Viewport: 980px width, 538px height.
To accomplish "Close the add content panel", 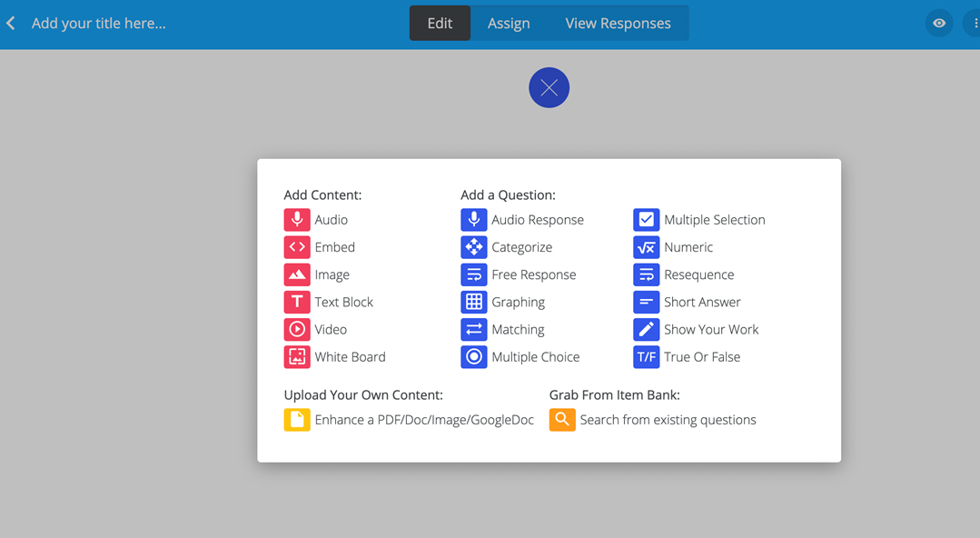I will [549, 87].
